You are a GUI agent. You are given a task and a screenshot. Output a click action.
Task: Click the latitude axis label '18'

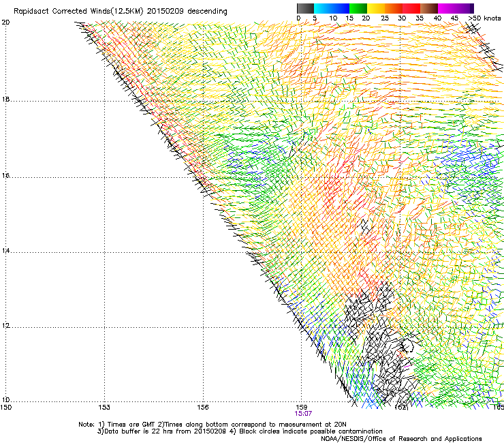[x=5, y=100]
